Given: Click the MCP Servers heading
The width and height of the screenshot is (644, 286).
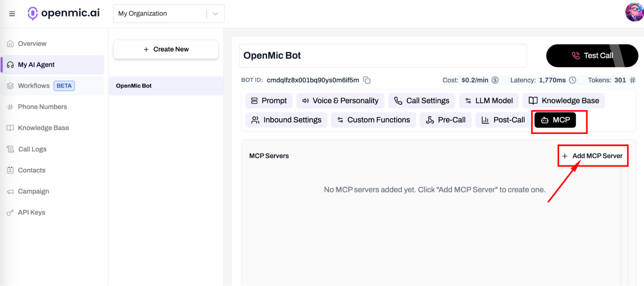Looking at the screenshot, I should [269, 156].
